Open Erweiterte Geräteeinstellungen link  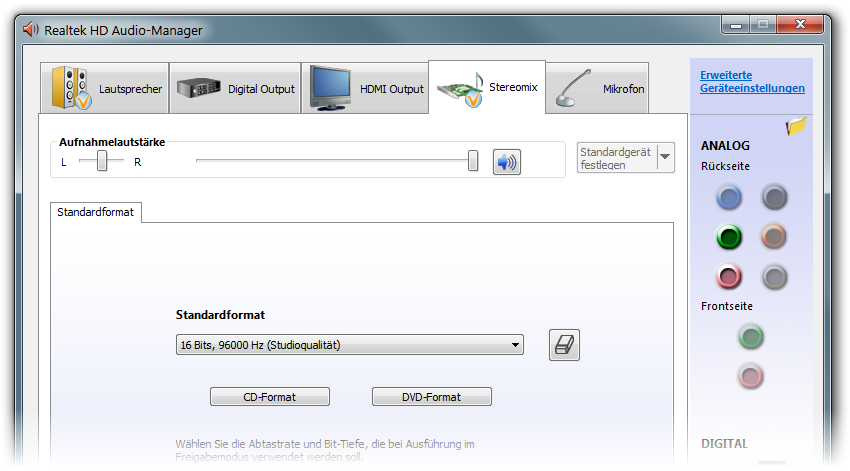[752, 81]
